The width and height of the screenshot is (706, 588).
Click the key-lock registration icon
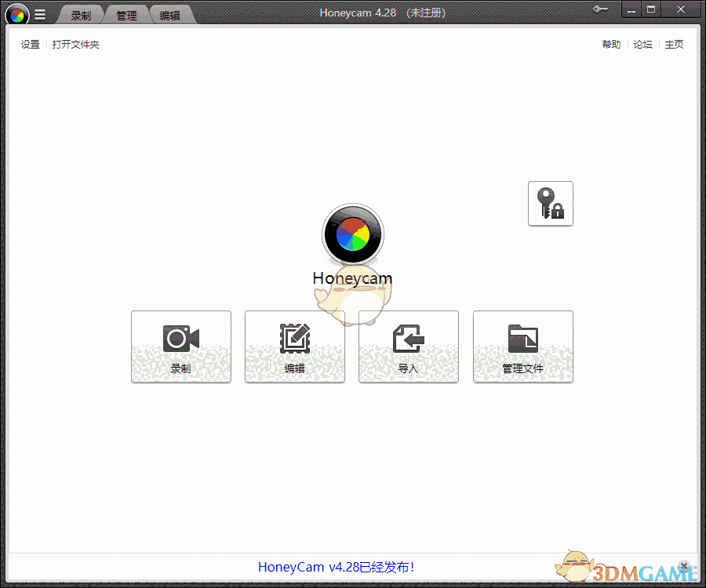[550, 203]
